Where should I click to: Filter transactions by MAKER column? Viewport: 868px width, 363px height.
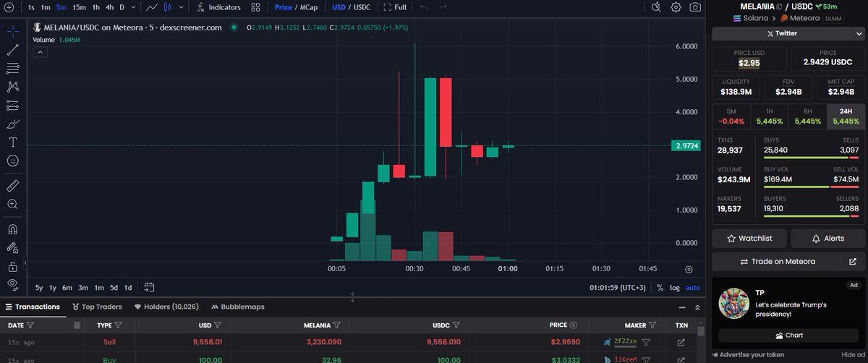[652, 325]
